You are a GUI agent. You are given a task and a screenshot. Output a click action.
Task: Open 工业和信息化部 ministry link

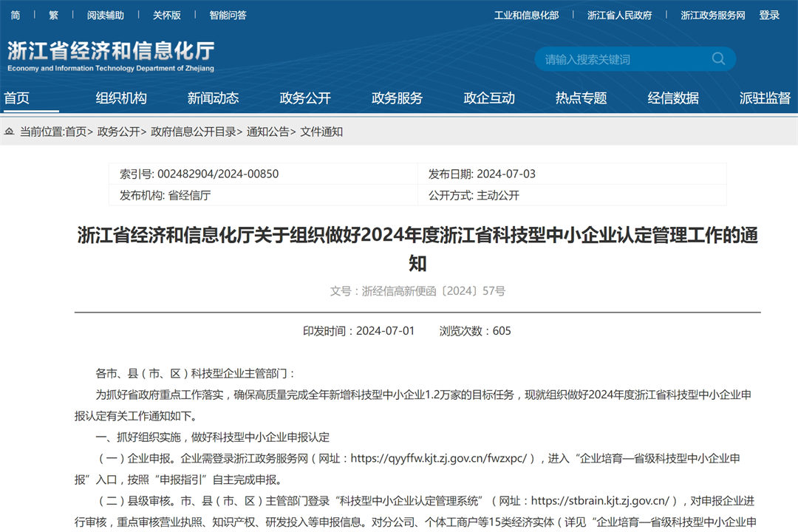[526, 15]
